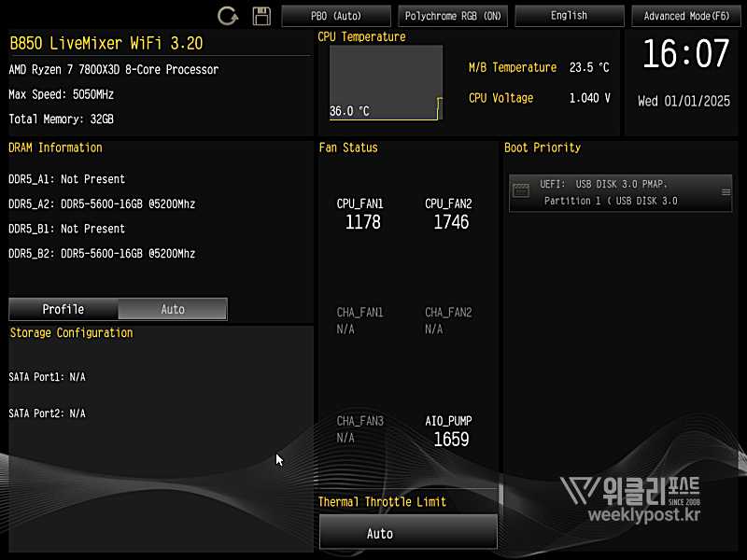Click CHA_FAN3 N/A entry
The image size is (747, 560).
click(x=359, y=429)
